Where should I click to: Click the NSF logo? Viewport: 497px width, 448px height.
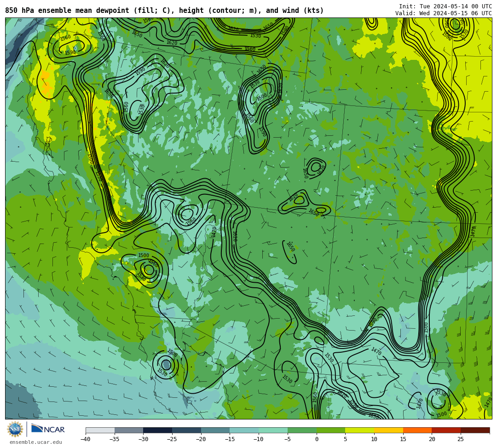(15, 430)
